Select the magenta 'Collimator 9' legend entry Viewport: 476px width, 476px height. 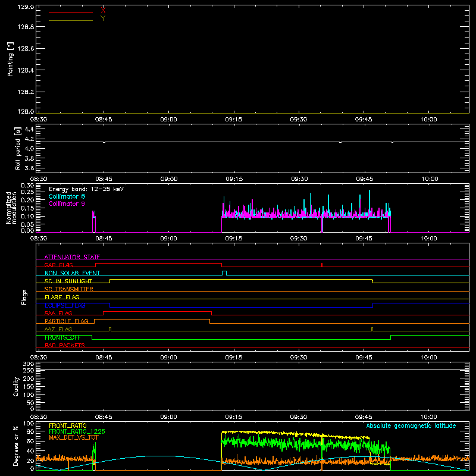pyautogui.click(x=67, y=203)
